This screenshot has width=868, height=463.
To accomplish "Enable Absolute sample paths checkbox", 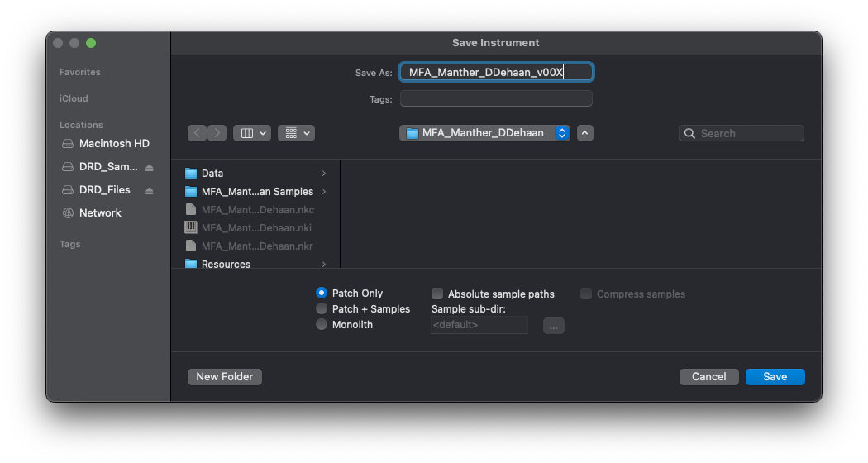I will click(437, 294).
